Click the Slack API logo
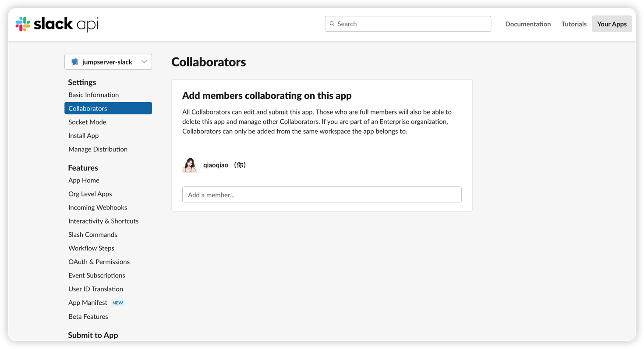 (x=57, y=24)
